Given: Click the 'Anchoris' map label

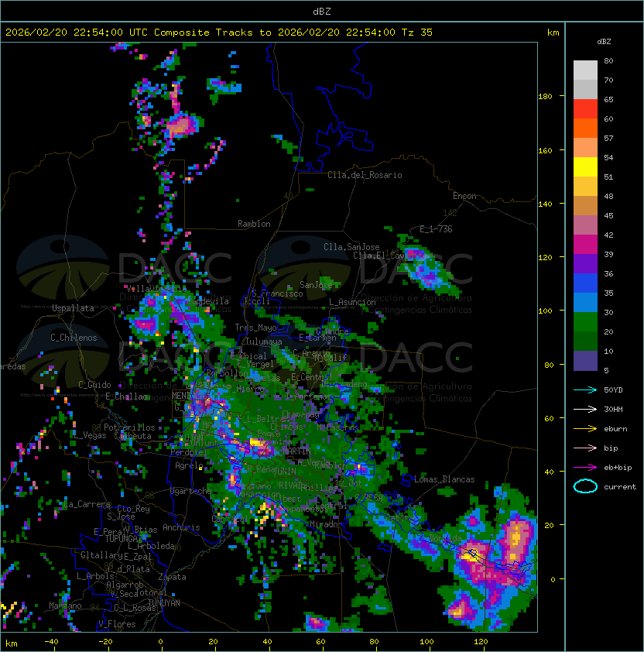Looking at the screenshot, I should [x=181, y=527].
